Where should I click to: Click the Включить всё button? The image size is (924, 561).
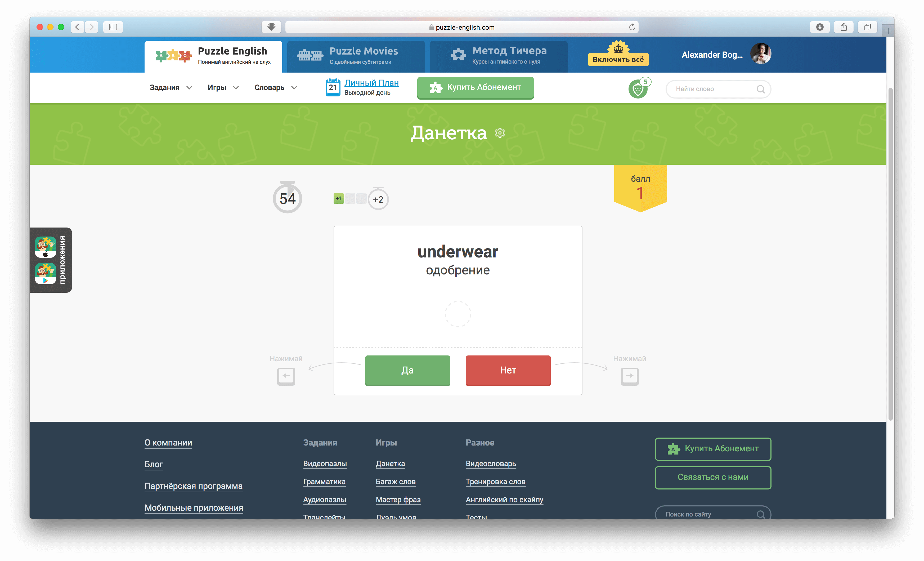click(x=618, y=60)
